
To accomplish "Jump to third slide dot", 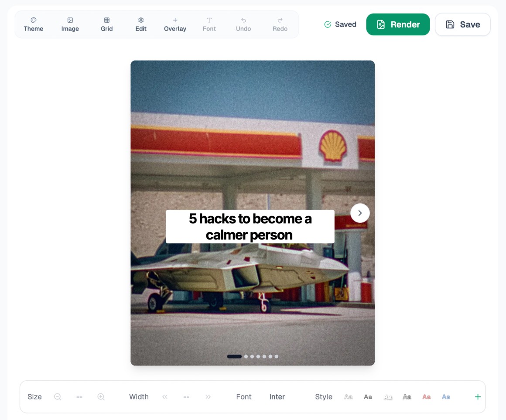I will [252, 356].
